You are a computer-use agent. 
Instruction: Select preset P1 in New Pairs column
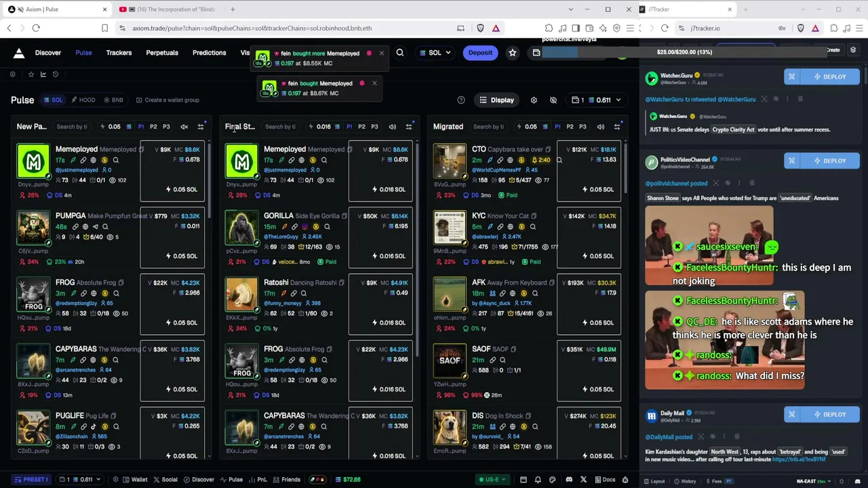coord(141,127)
